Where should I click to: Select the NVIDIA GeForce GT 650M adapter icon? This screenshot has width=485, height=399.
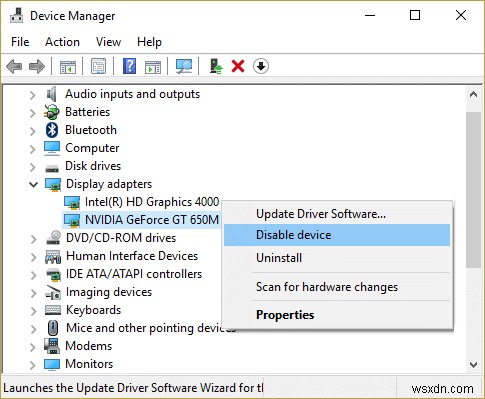click(72, 220)
